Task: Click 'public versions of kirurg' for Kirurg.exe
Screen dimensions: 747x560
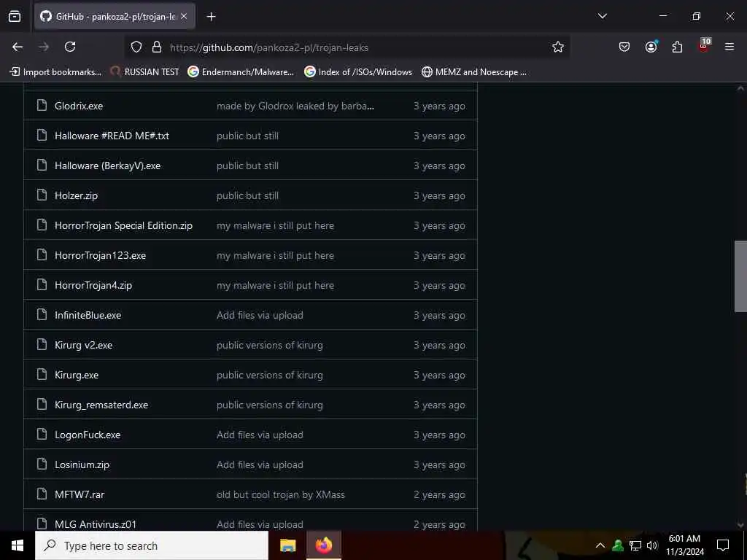Action: pyautogui.click(x=270, y=376)
